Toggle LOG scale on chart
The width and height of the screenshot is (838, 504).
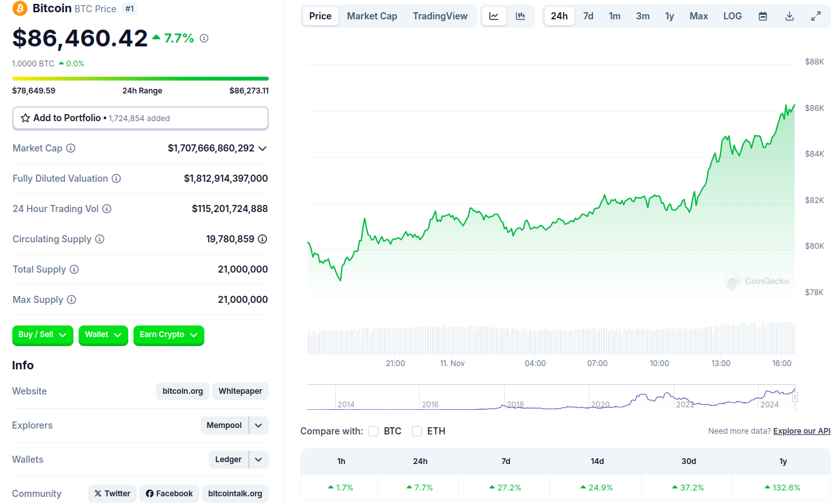tap(732, 16)
